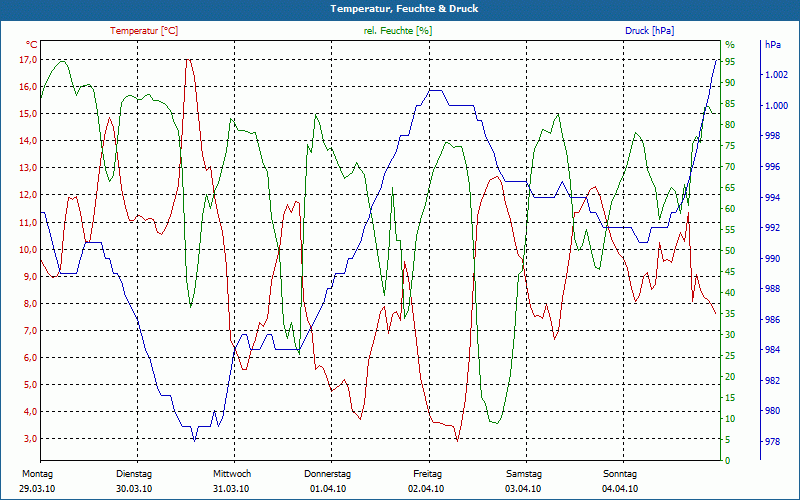
Task: Click the '6,0' temperature axis value
Action: 30,358
